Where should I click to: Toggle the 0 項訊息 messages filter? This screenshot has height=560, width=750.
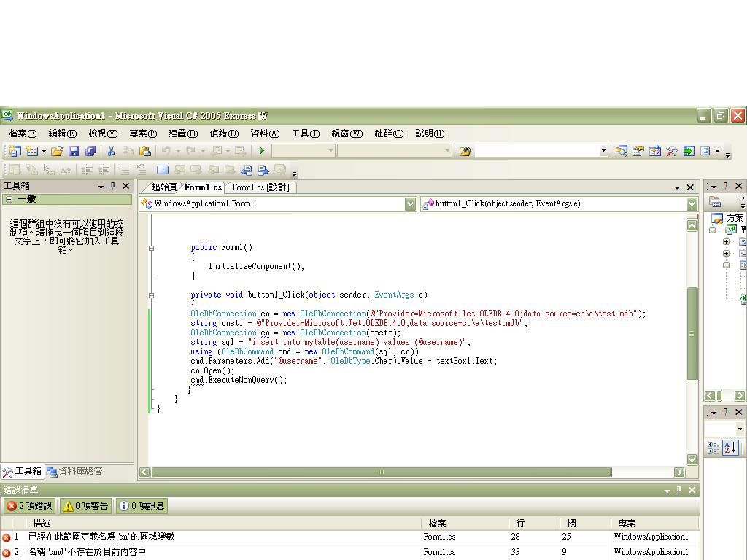point(142,505)
